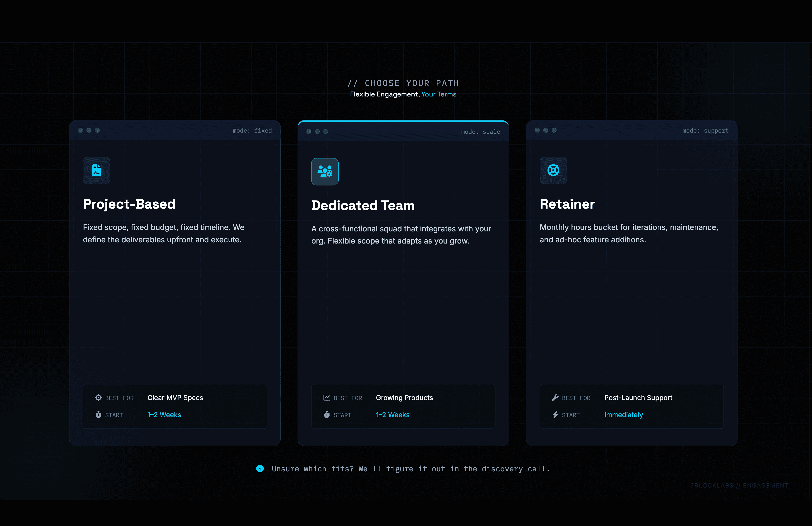Click the Dedicated Team users icon
Screen dimensions: 812x526
point(325,172)
